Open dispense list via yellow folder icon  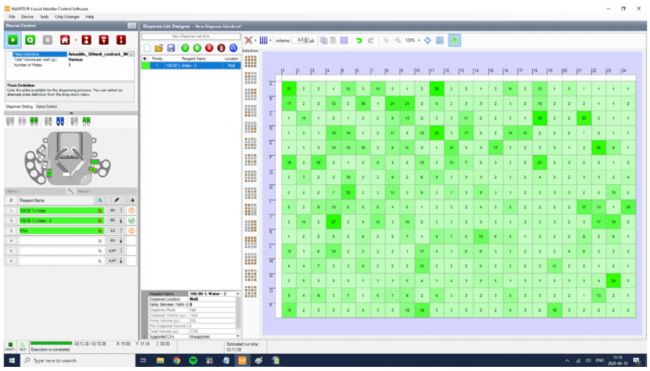click(x=159, y=48)
